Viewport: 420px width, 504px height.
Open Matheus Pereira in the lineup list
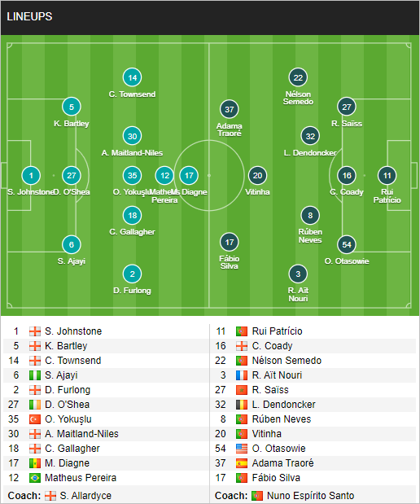click(81, 478)
